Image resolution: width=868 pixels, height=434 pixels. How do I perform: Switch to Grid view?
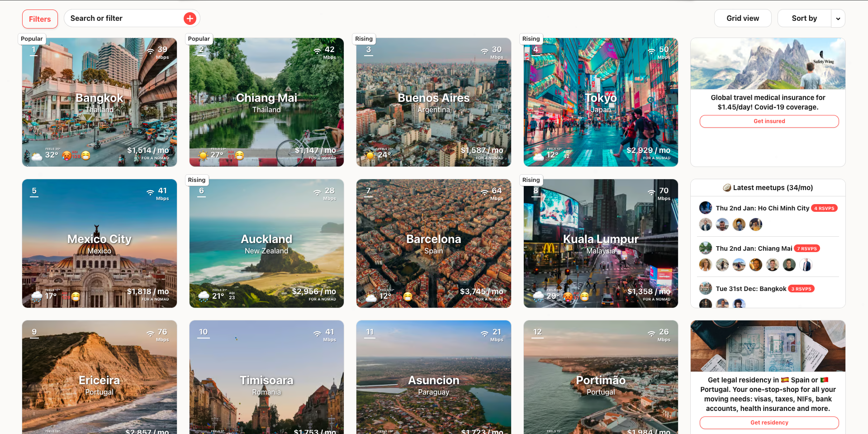[x=743, y=19]
